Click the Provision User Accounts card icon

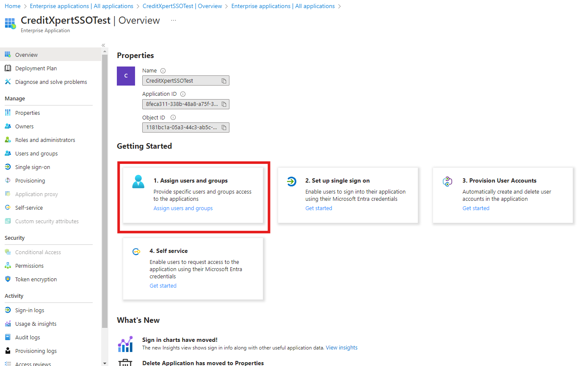pyautogui.click(x=447, y=182)
